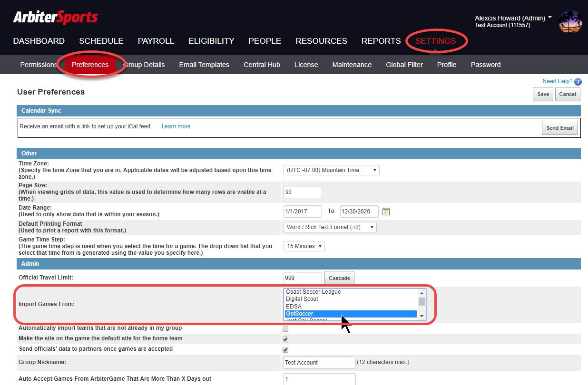
Task: Click the Date Range start date field
Action: (x=303, y=211)
